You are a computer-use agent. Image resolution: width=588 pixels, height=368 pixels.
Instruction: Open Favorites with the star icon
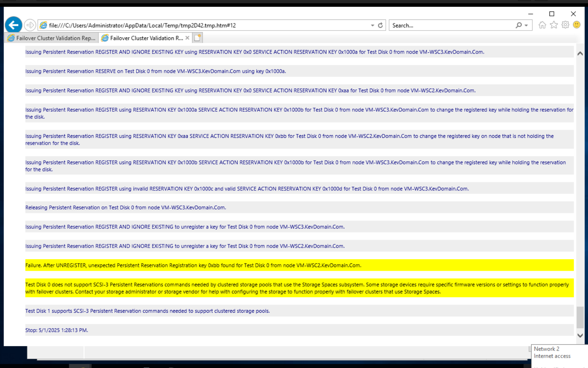(x=554, y=25)
